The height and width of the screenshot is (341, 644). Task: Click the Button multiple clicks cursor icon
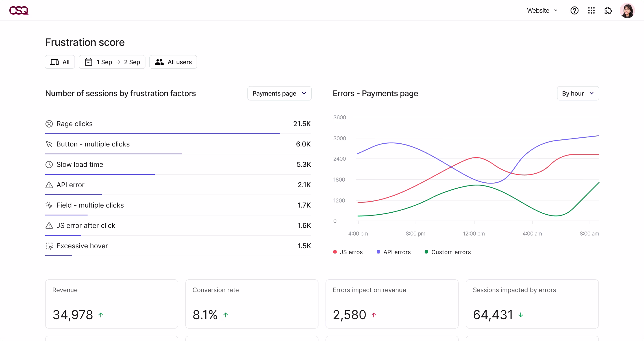49,144
